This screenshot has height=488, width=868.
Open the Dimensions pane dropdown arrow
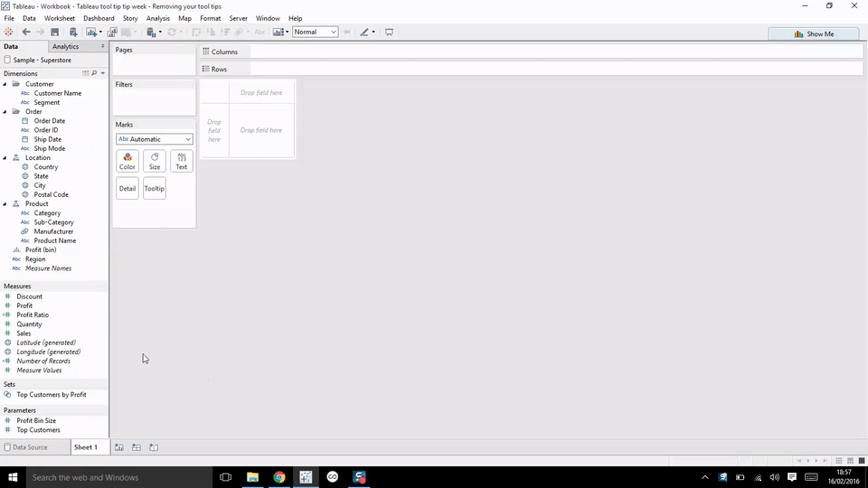coord(103,73)
